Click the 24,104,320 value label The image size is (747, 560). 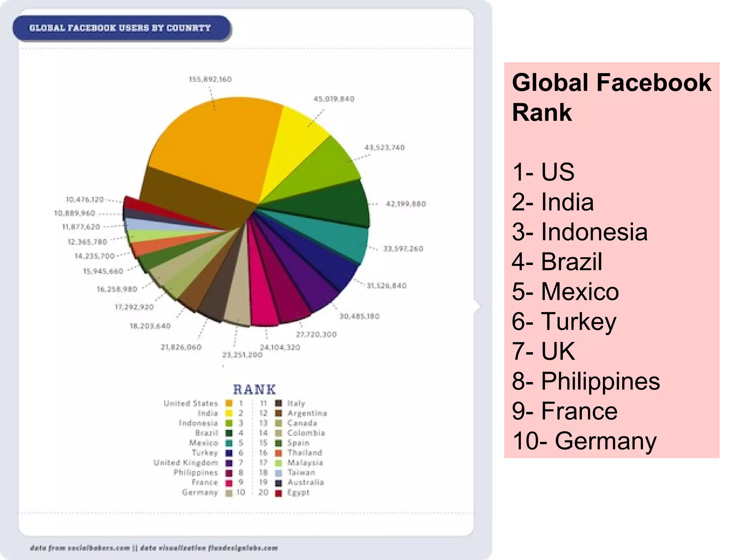(280, 347)
